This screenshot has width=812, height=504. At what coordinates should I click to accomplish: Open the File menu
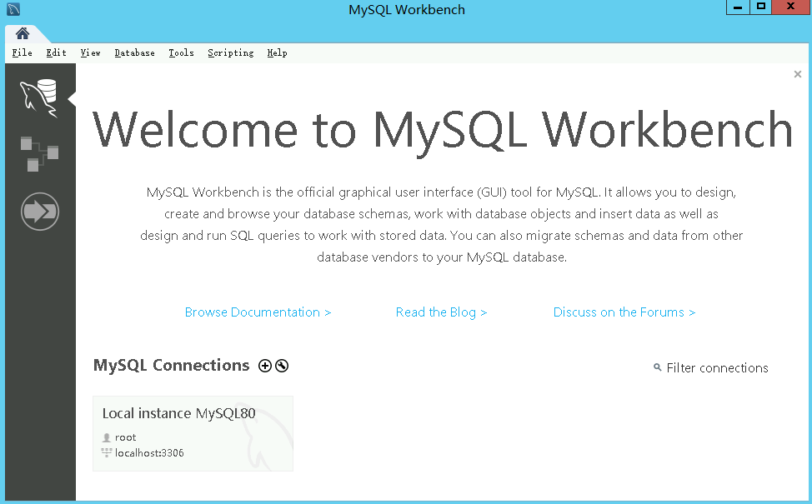23,52
